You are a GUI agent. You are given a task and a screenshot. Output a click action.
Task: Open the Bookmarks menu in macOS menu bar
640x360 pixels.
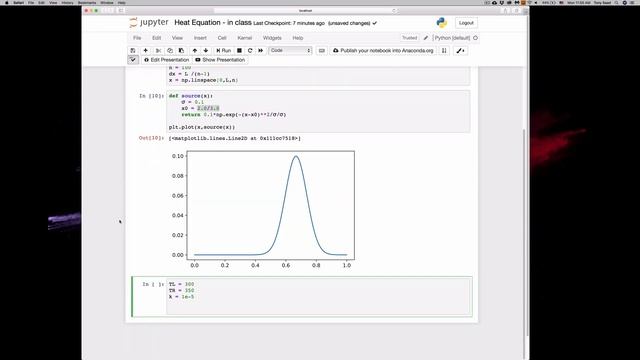point(87,2)
